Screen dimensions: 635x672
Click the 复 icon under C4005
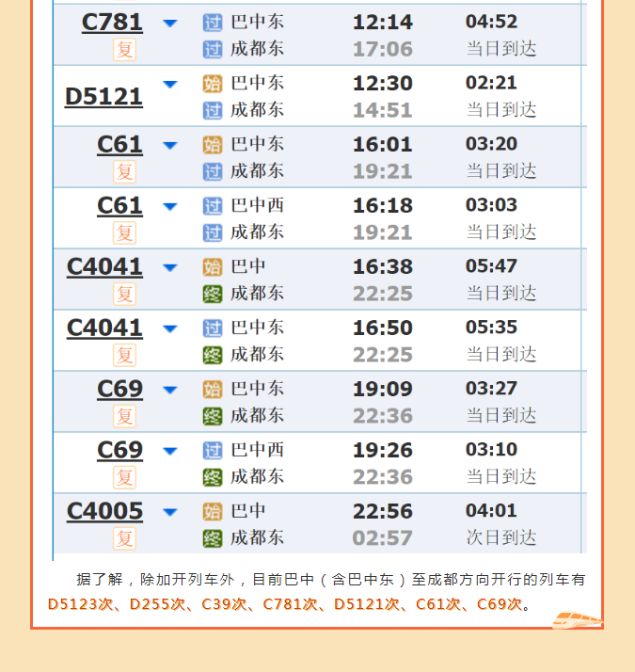click(x=124, y=538)
